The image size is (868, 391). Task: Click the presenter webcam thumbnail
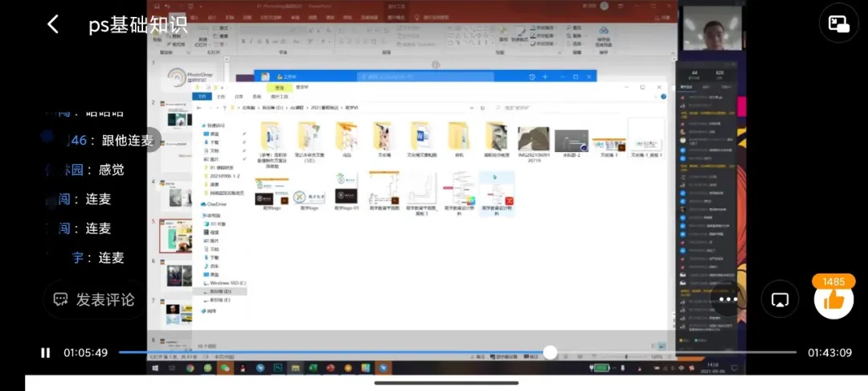712,29
